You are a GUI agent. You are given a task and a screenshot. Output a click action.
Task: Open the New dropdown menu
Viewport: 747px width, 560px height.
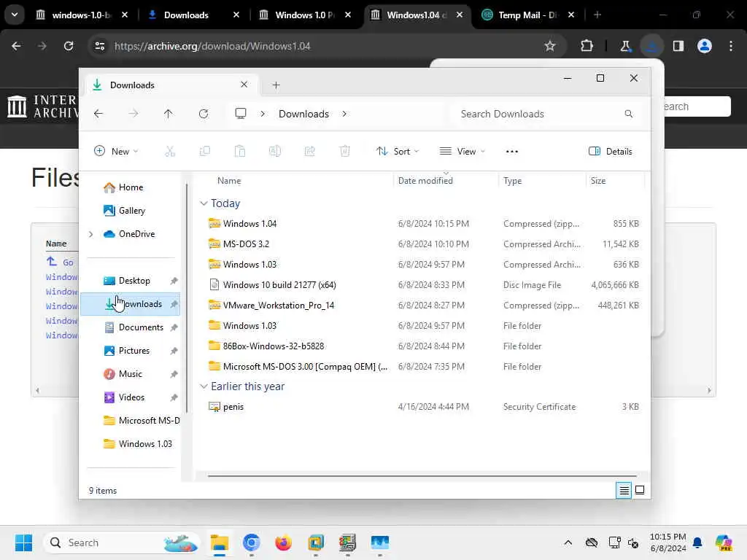pos(116,152)
